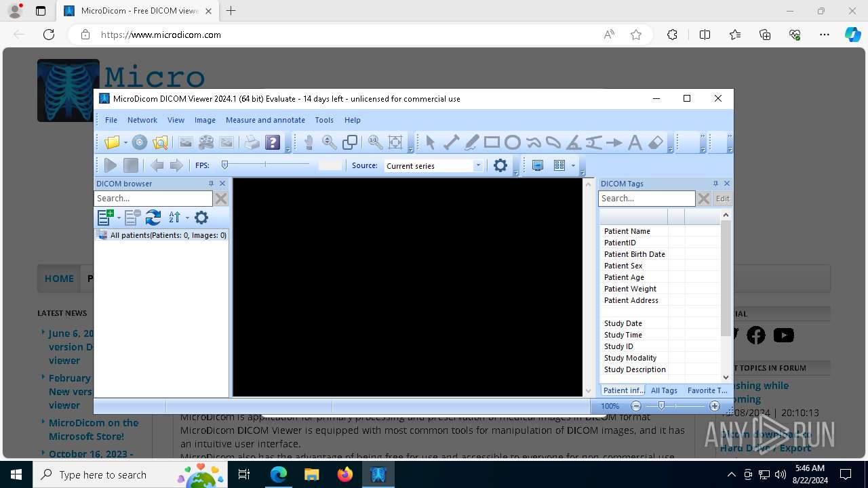
Task: Select the ellipse annotation tool
Action: [x=512, y=142]
